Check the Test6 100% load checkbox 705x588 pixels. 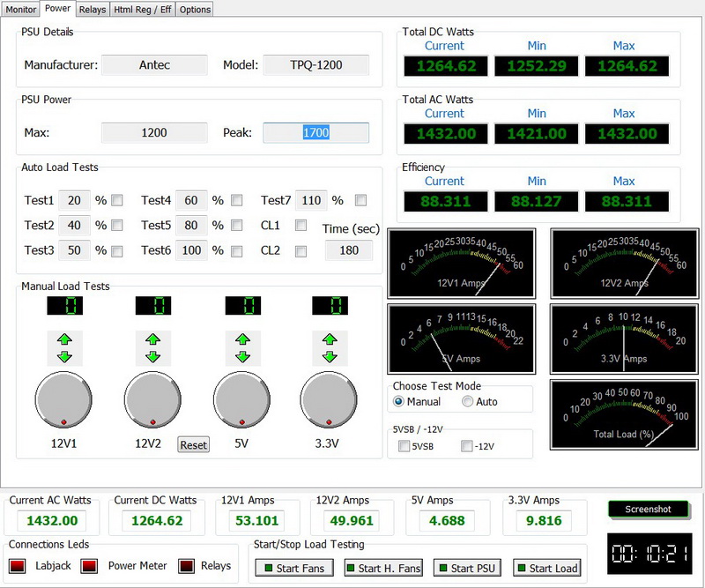pyautogui.click(x=236, y=251)
